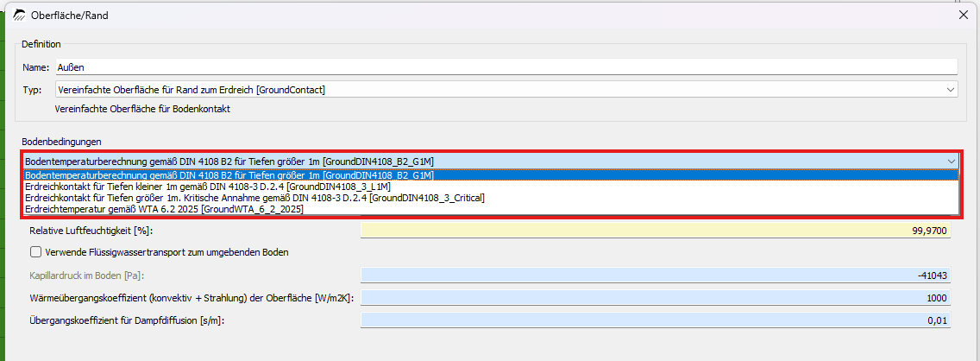Screen dimensions: 980x361
Task: Click the Relative Luftfeuchtigkeit [%] label text
Action: point(91,231)
